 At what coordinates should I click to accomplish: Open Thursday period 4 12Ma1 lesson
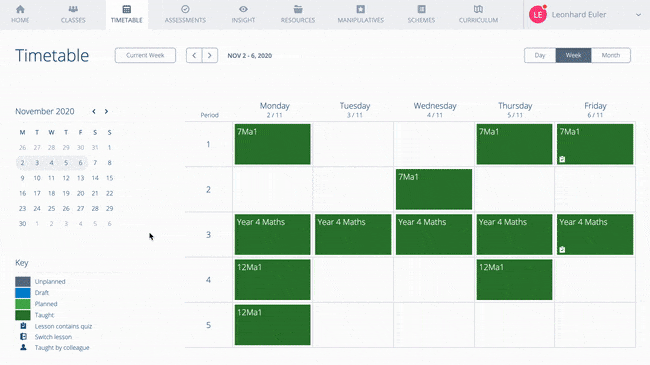coord(514,280)
